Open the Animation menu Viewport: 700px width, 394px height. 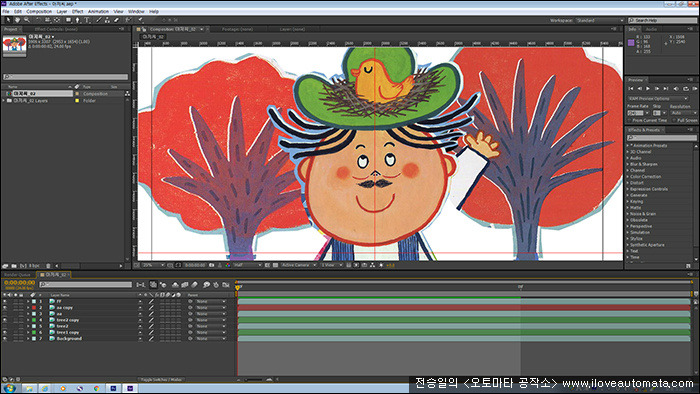[98, 12]
